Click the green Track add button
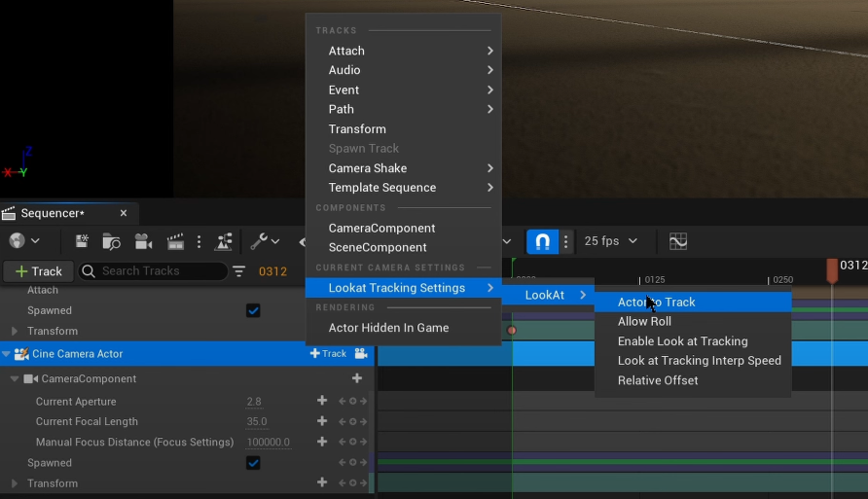 pos(38,271)
